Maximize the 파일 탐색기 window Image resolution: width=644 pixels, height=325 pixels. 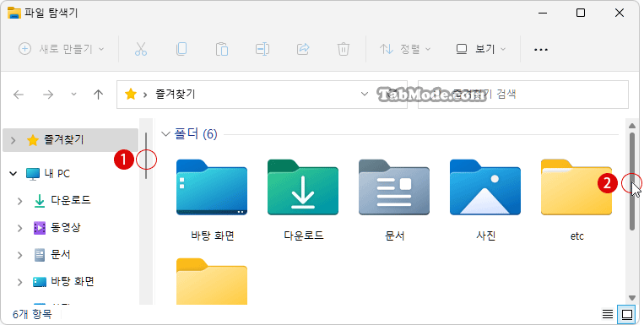click(x=581, y=13)
